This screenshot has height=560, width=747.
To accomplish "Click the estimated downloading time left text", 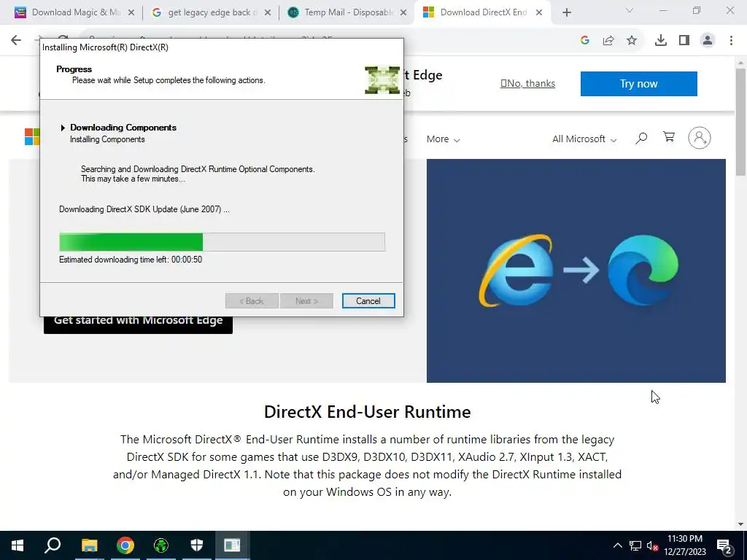I will [131, 260].
